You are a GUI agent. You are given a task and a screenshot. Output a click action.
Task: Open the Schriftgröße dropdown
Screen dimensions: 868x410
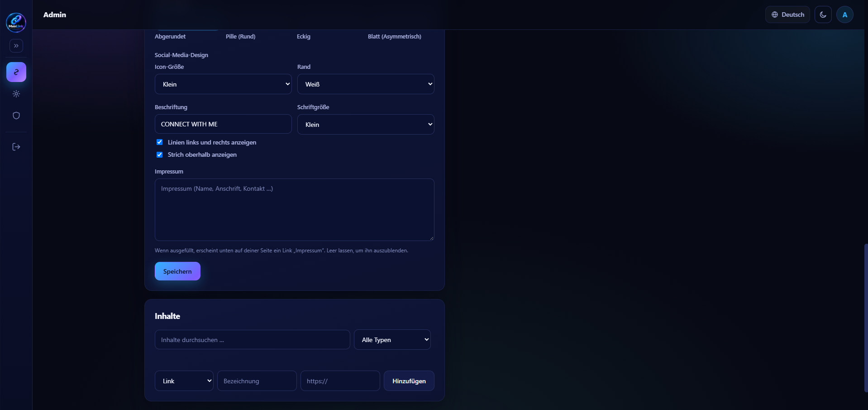tap(366, 125)
